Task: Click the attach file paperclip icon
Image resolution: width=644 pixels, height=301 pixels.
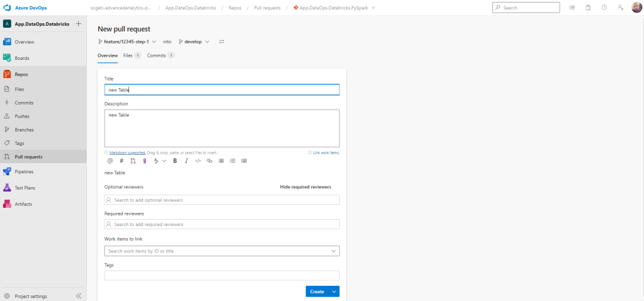Action: tap(144, 161)
